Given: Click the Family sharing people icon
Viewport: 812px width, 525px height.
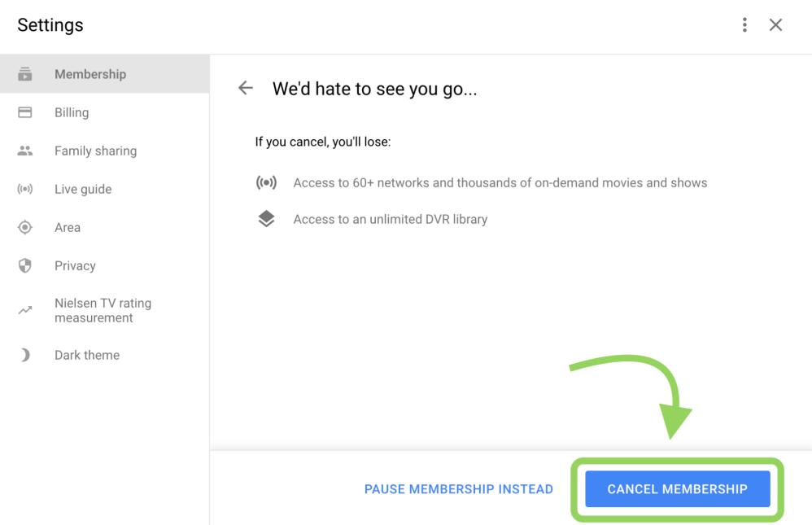Looking at the screenshot, I should click(25, 151).
